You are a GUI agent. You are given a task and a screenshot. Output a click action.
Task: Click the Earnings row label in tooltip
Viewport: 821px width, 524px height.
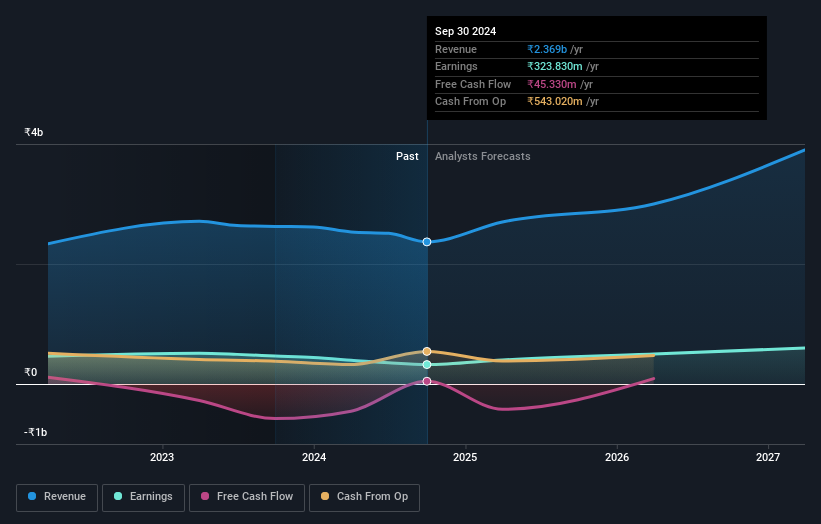click(456, 66)
